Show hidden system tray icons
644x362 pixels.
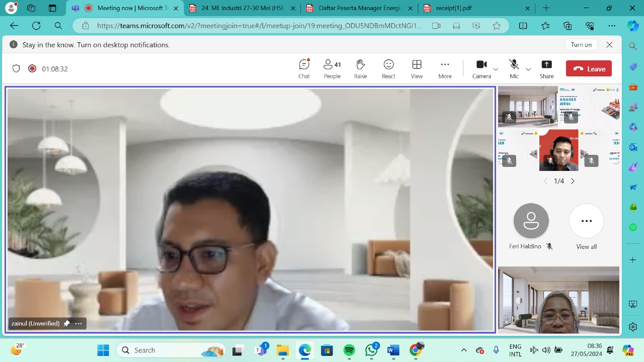464,350
